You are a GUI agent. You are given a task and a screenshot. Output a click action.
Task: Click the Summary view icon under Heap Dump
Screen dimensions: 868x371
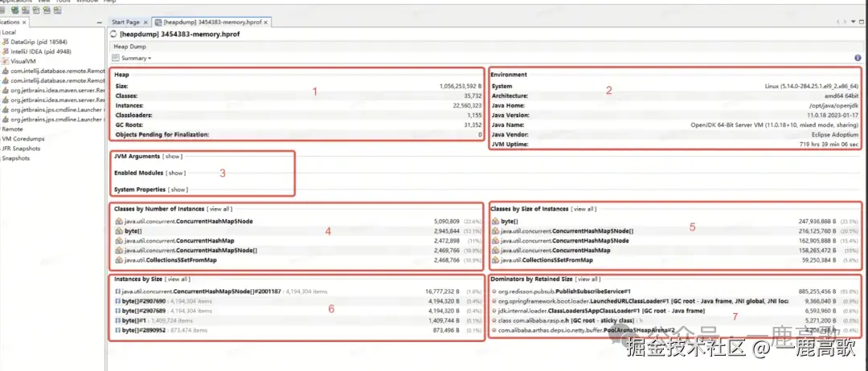[x=116, y=58]
